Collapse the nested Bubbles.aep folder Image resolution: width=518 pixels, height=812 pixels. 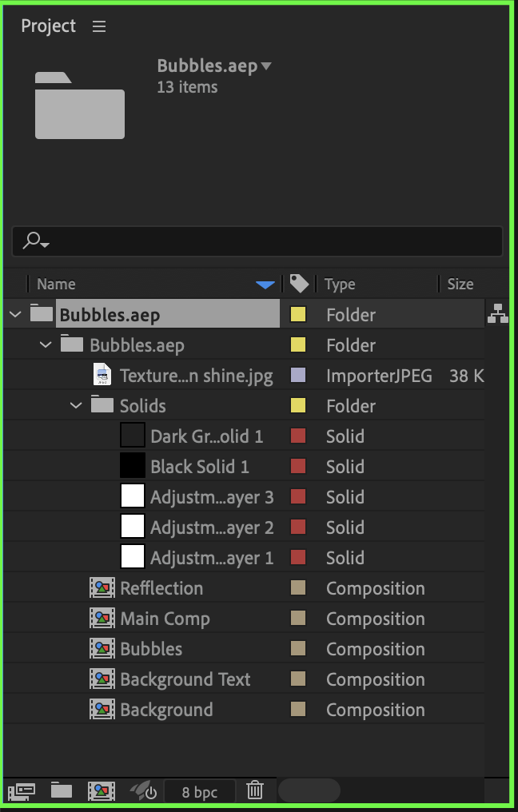(46, 345)
